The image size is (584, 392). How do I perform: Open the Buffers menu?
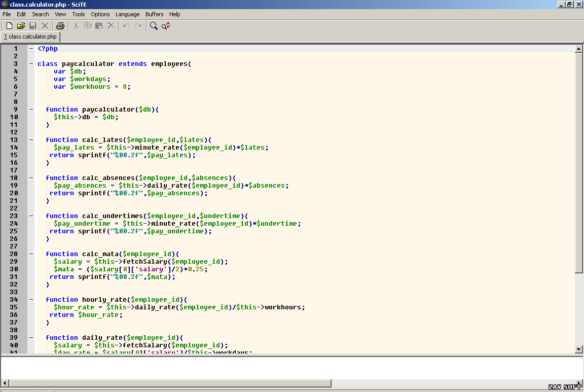154,14
